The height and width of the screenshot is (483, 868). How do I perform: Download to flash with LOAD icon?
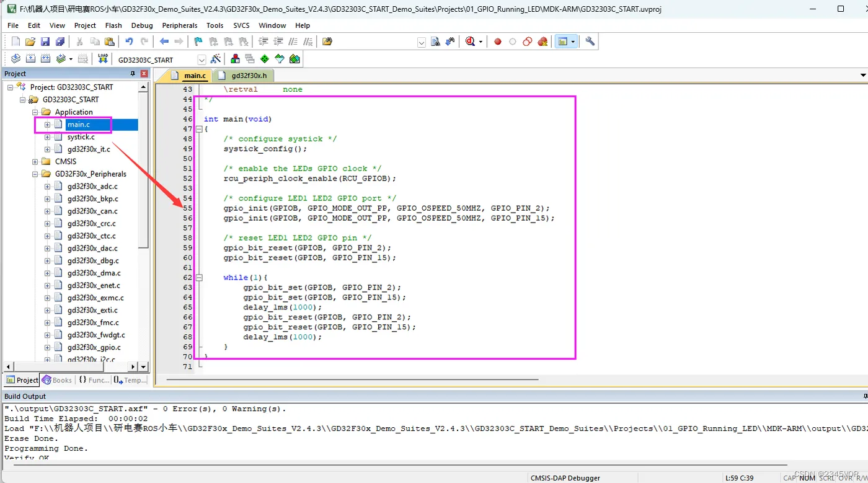click(103, 59)
